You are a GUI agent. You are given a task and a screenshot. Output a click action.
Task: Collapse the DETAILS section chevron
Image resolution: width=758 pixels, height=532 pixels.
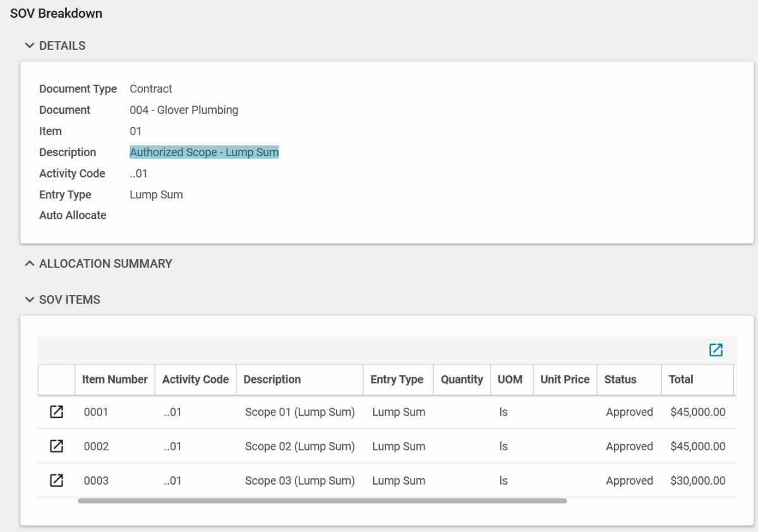click(x=29, y=45)
